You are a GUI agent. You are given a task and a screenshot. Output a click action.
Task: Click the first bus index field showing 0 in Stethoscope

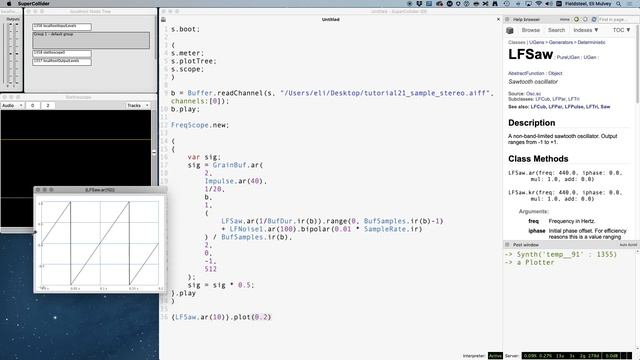33,105
